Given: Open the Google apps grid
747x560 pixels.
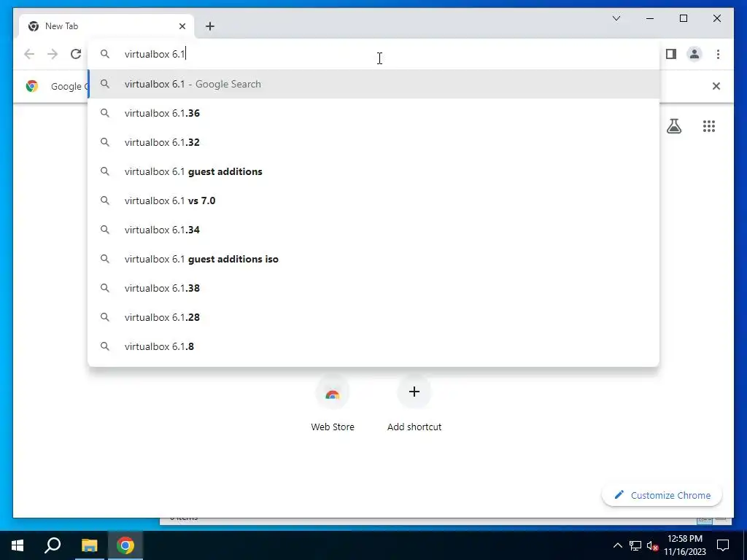Looking at the screenshot, I should [709, 125].
